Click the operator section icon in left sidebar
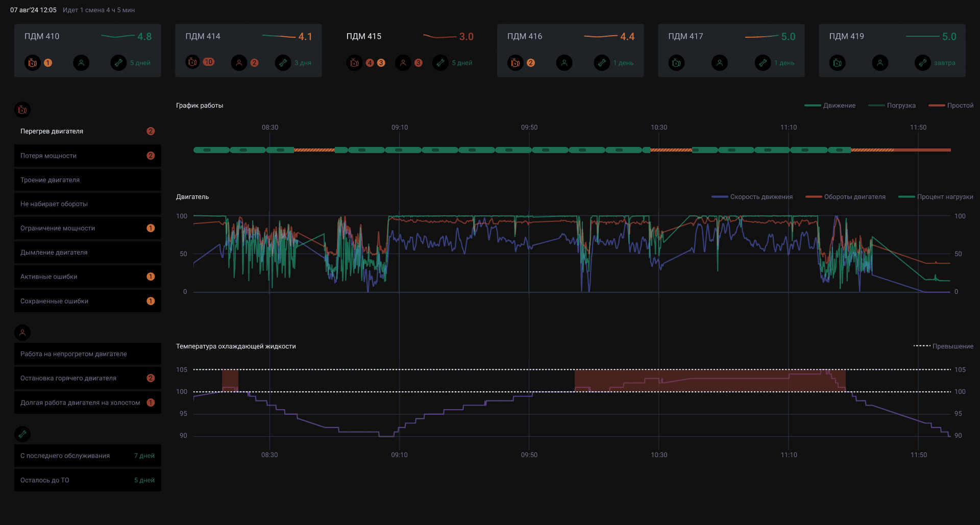980x525 pixels. pyautogui.click(x=22, y=333)
